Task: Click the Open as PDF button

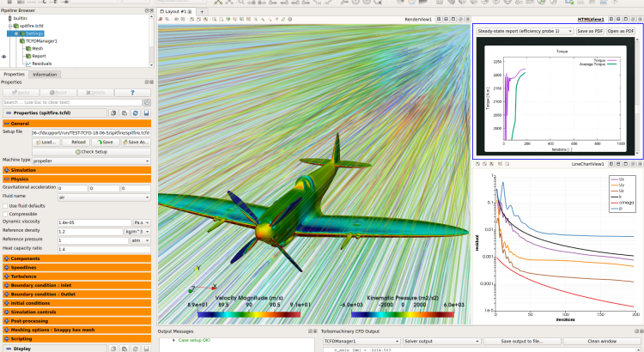Action: click(621, 31)
